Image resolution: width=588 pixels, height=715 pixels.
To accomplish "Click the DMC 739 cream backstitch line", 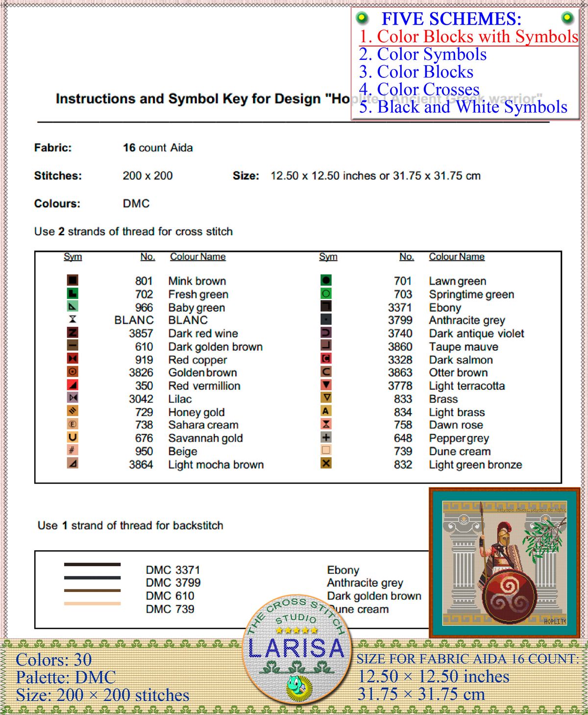I will 92,604.
